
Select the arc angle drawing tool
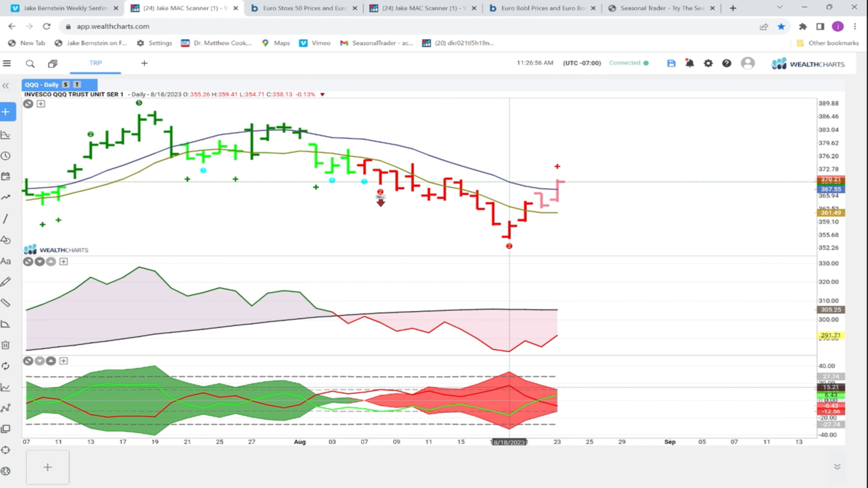coord(5,324)
